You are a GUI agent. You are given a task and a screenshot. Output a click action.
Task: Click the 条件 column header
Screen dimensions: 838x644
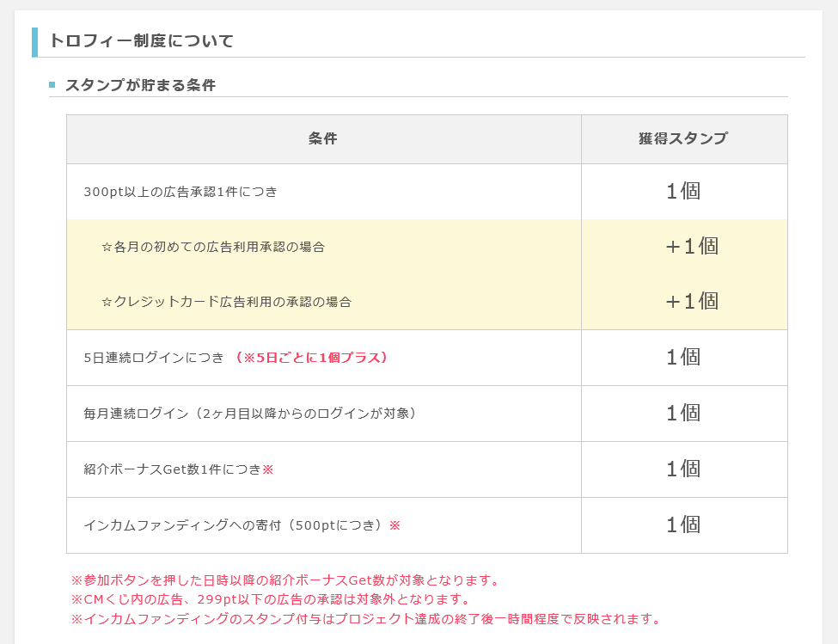point(323,139)
